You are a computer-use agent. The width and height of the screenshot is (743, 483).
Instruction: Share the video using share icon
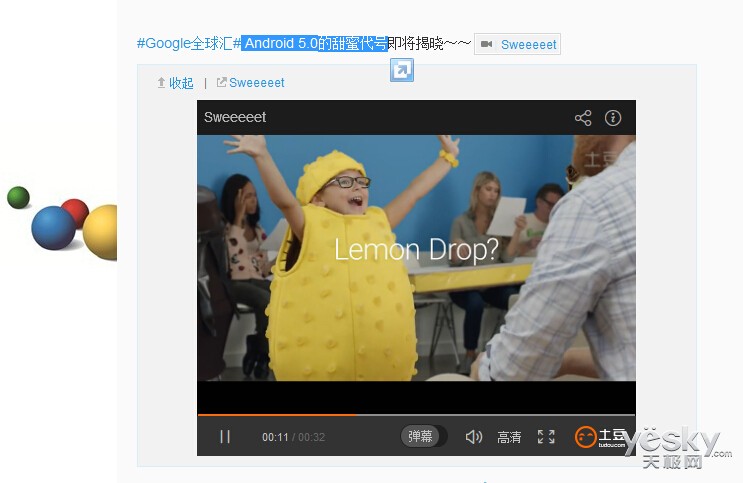click(583, 118)
